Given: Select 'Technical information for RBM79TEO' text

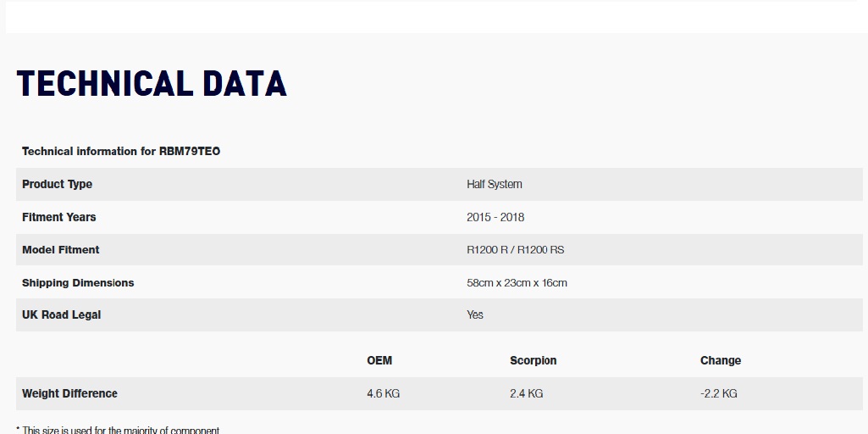Looking at the screenshot, I should tap(121, 152).
